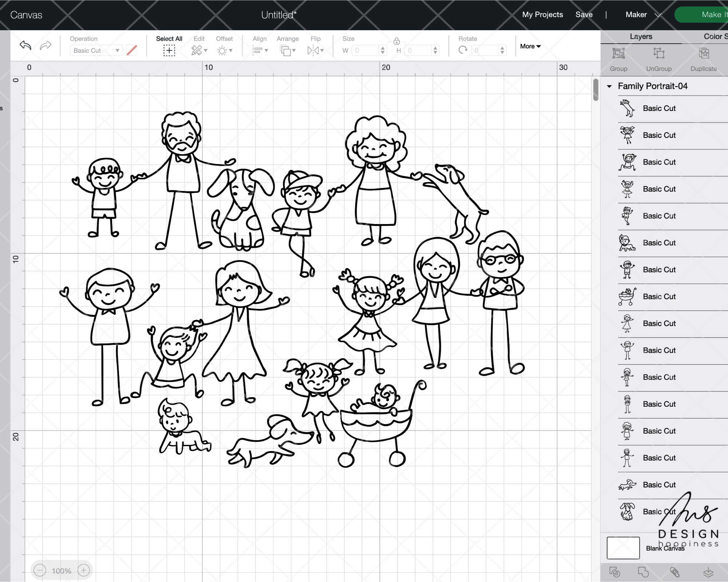This screenshot has height=582, width=728.
Task: Open the Operation dropdown showing Basic Cut
Action: coord(96,50)
